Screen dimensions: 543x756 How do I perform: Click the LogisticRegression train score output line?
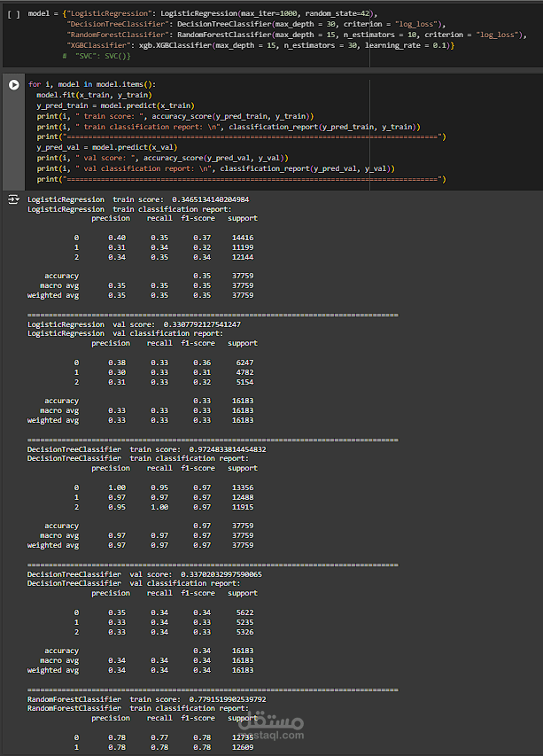coord(138,199)
